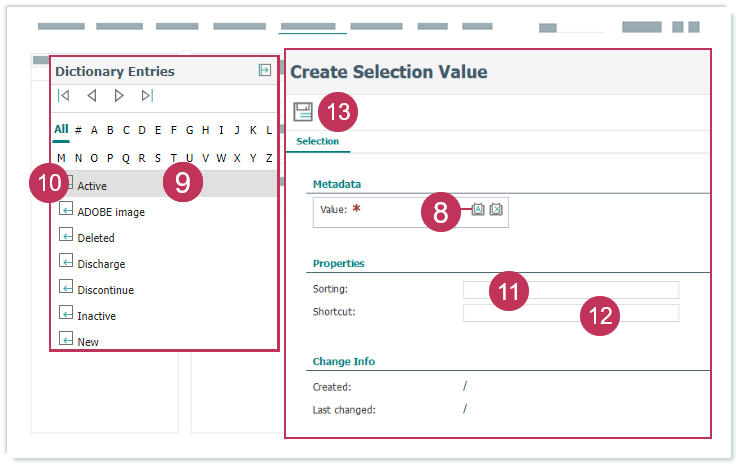Viewport: 741px width, 468px height.
Task: Filter dictionary entries by letter N
Action: [x=77, y=158]
